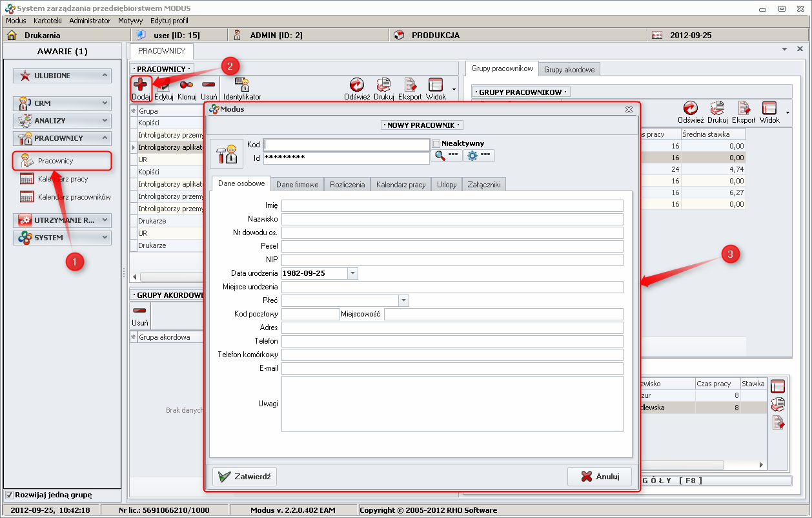Open the Identyfikator tool
Viewport: 812px width, 518px height.
pyautogui.click(x=242, y=85)
